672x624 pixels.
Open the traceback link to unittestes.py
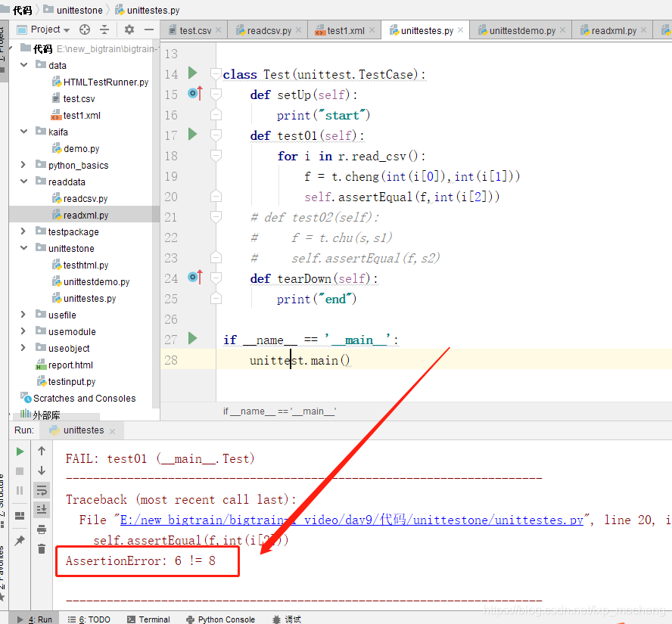351,520
